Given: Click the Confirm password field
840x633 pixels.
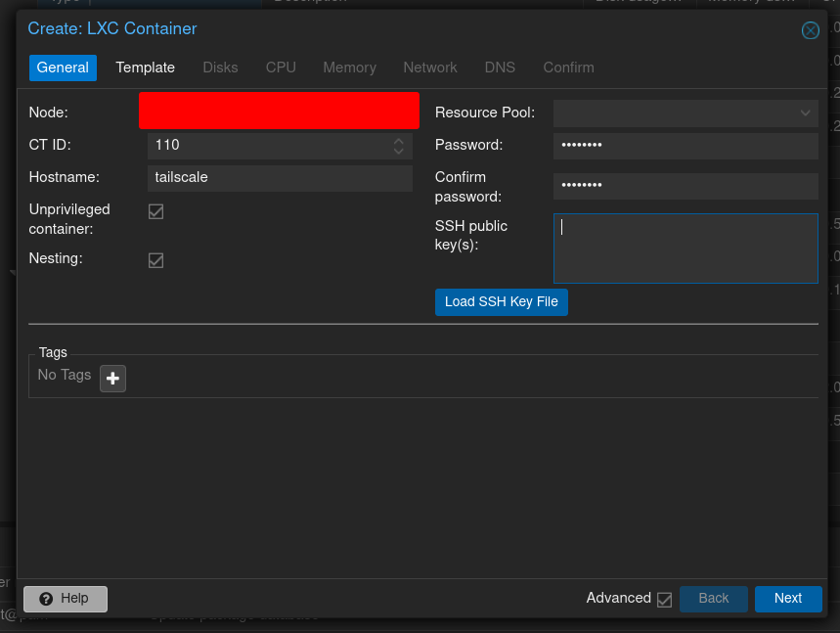Looking at the screenshot, I should (x=685, y=186).
